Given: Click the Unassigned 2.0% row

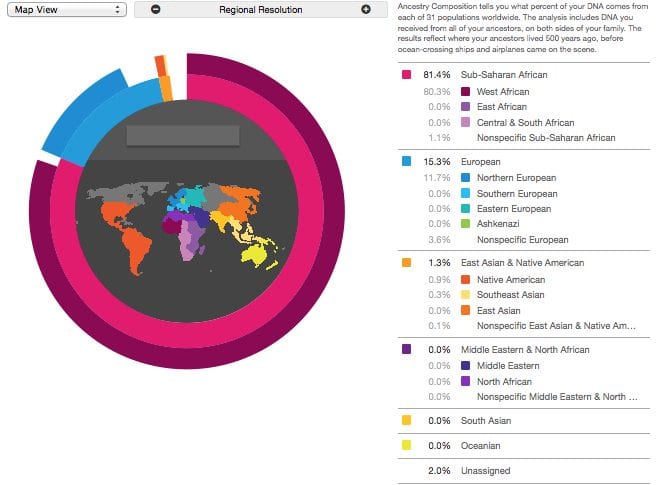Looking at the screenshot, I should 484,470.
